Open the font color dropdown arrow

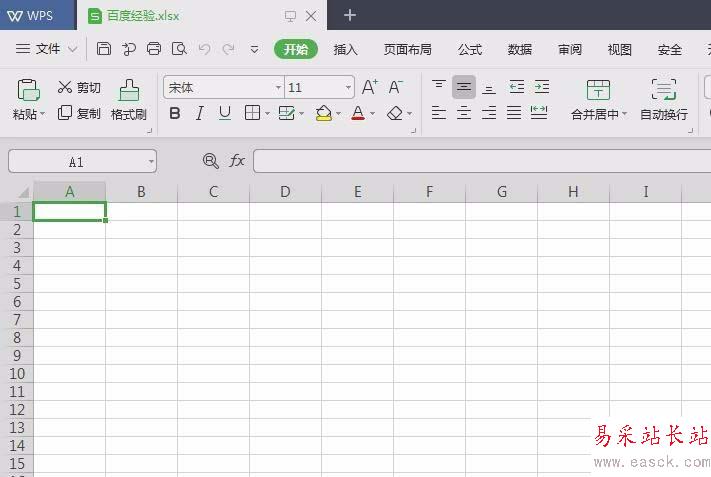(372, 113)
